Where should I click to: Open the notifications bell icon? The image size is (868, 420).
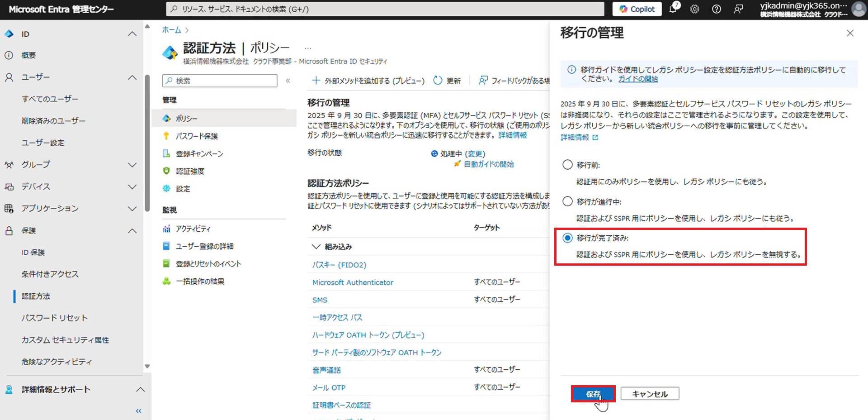[x=673, y=9]
